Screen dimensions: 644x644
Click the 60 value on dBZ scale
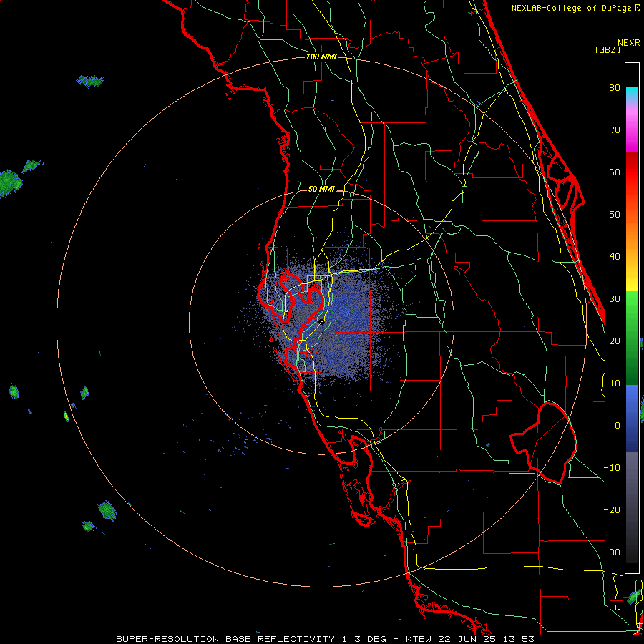click(x=615, y=172)
